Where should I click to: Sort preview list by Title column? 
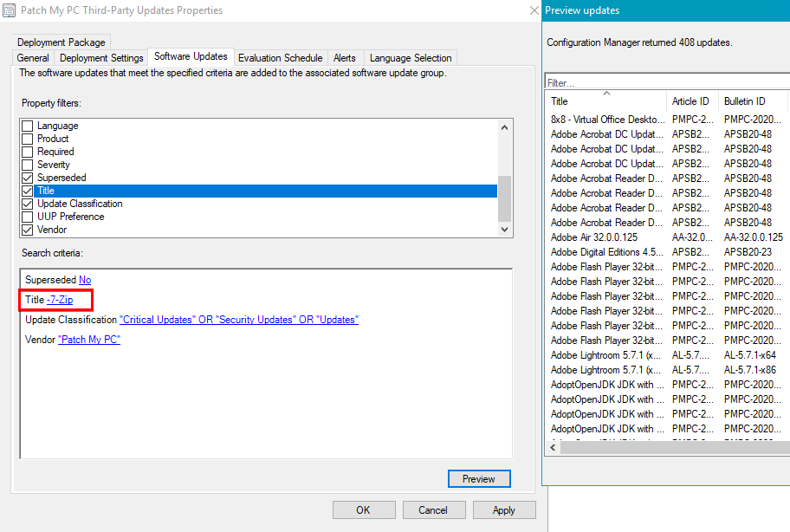pyautogui.click(x=606, y=101)
